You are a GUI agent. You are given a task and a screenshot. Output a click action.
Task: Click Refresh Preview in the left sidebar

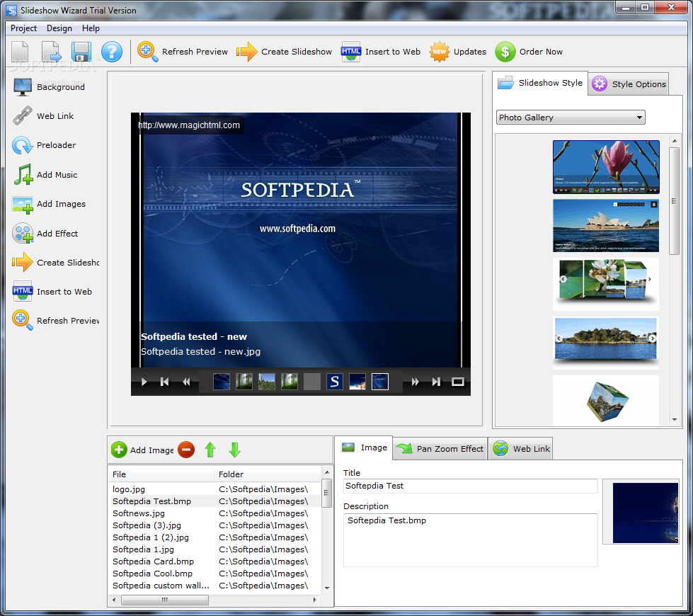[x=56, y=321]
